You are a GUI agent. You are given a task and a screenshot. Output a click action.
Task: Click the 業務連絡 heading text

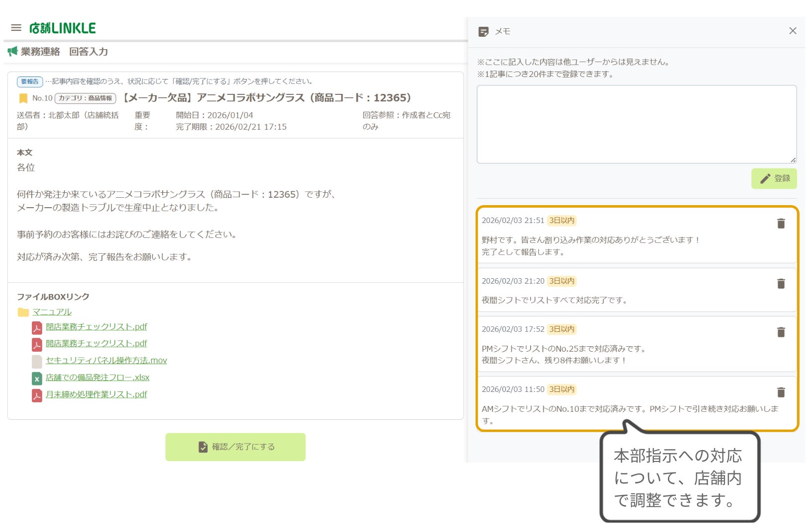coord(40,52)
